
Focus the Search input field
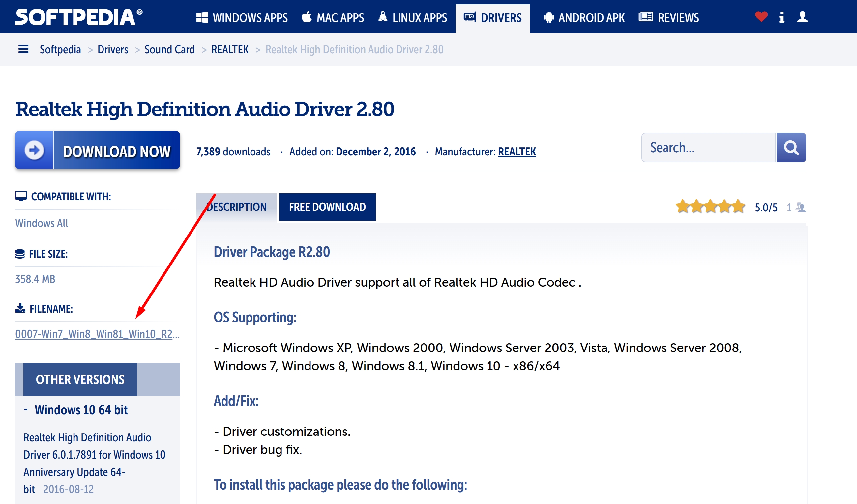pyautogui.click(x=709, y=148)
